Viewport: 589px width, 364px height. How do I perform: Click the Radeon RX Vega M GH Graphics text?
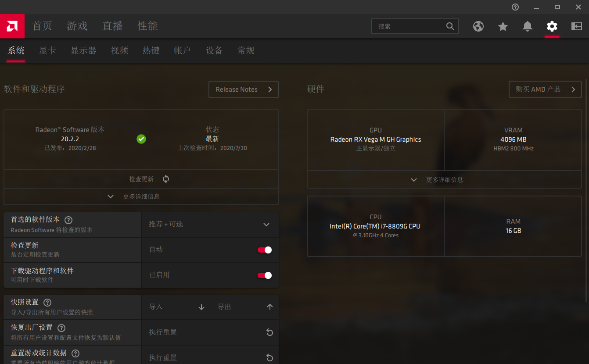376,139
